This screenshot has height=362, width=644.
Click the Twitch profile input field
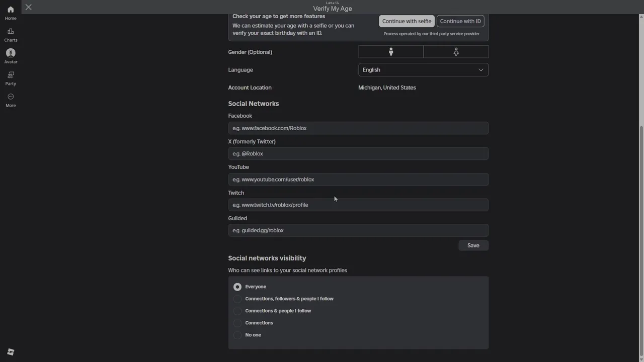[358, 205]
